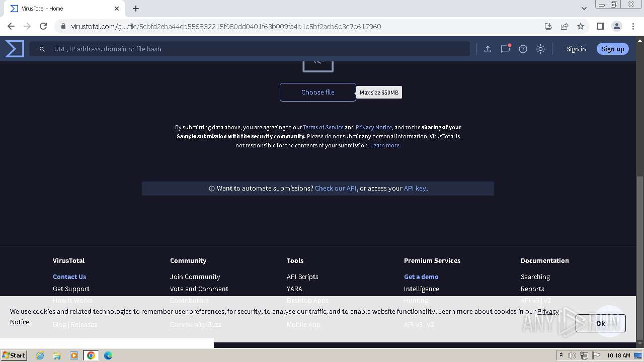644x362 pixels.
Task: Expand the tab search chevron
Action: (584, 9)
